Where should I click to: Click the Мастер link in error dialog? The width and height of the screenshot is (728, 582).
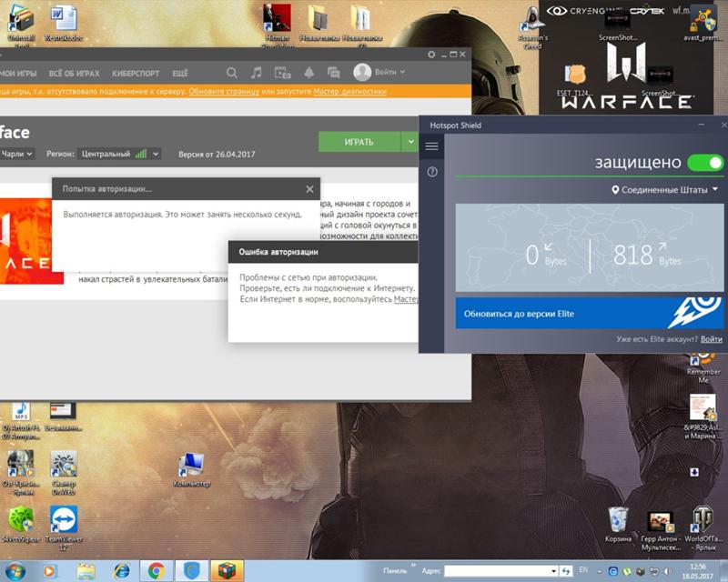(406, 299)
